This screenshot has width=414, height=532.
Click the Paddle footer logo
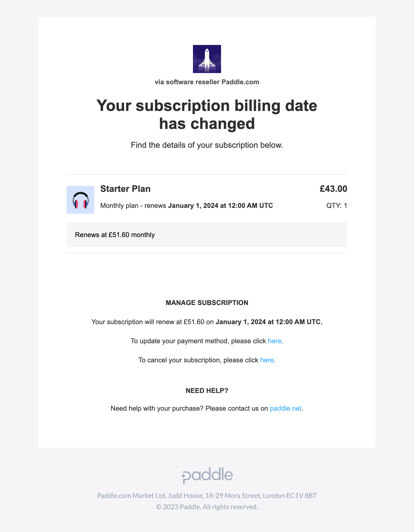point(207,476)
